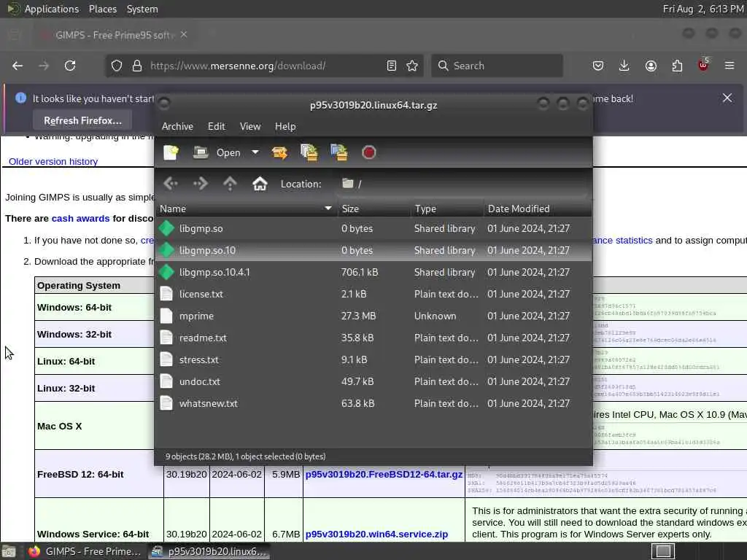747x560 pixels.
Task: Open Firefox hamburger application menu
Action: (x=729, y=66)
